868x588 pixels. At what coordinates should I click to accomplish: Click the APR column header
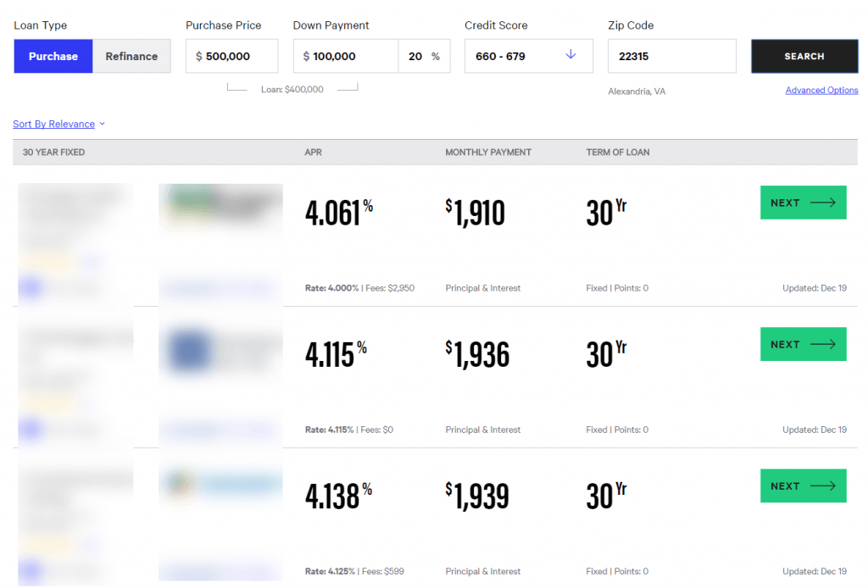(x=313, y=153)
